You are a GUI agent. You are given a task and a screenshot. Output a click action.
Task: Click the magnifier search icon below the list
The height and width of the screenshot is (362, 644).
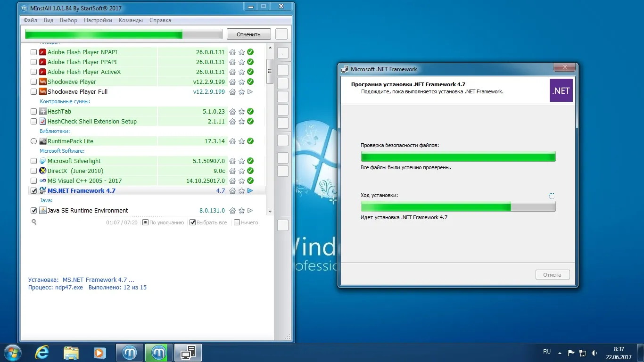(x=34, y=222)
